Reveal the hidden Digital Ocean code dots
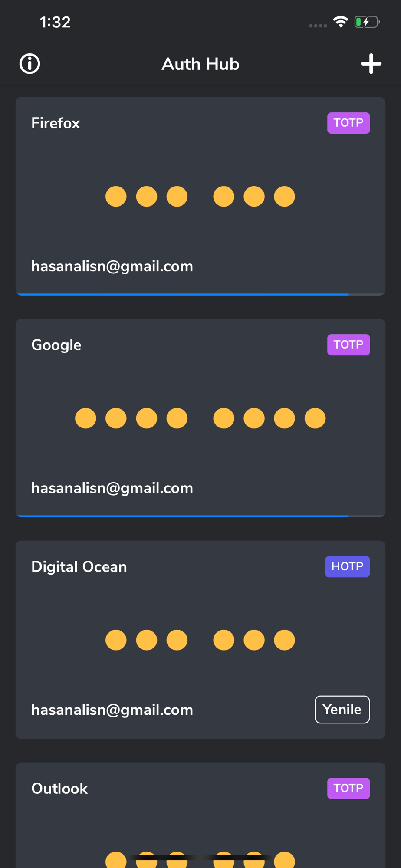Screen dimensions: 401x868 point(200,640)
